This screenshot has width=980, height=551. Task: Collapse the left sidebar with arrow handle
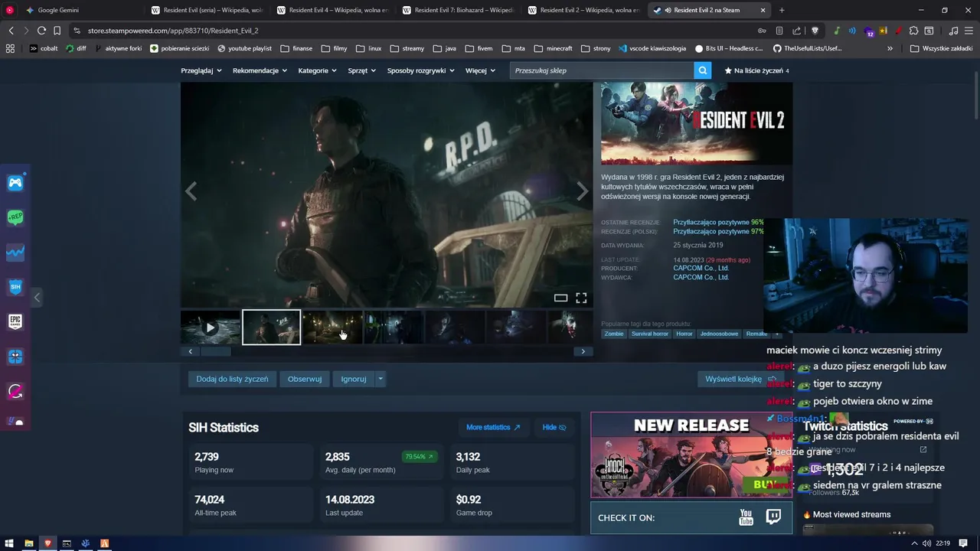37,297
